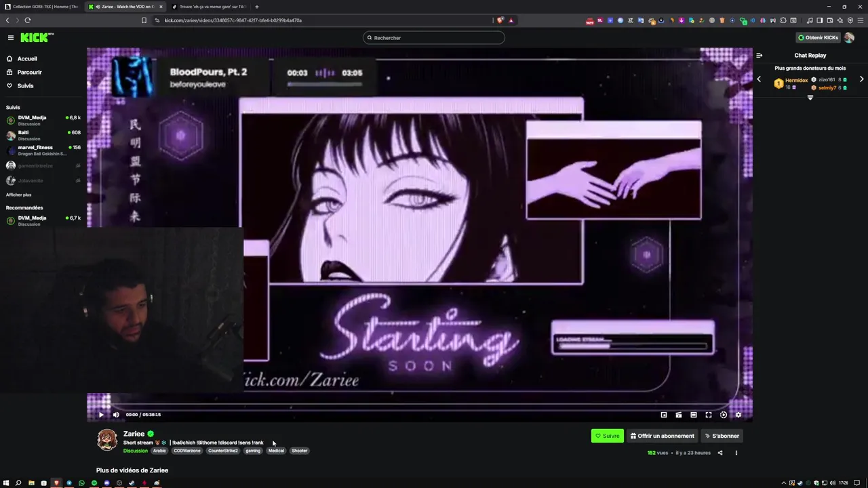Bookmark this page in address bar

(144, 20)
